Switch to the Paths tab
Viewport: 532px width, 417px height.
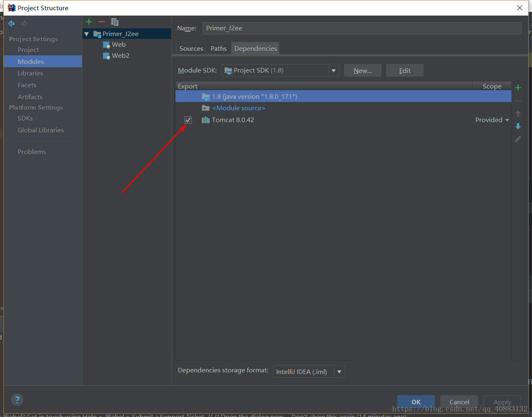(x=218, y=48)
